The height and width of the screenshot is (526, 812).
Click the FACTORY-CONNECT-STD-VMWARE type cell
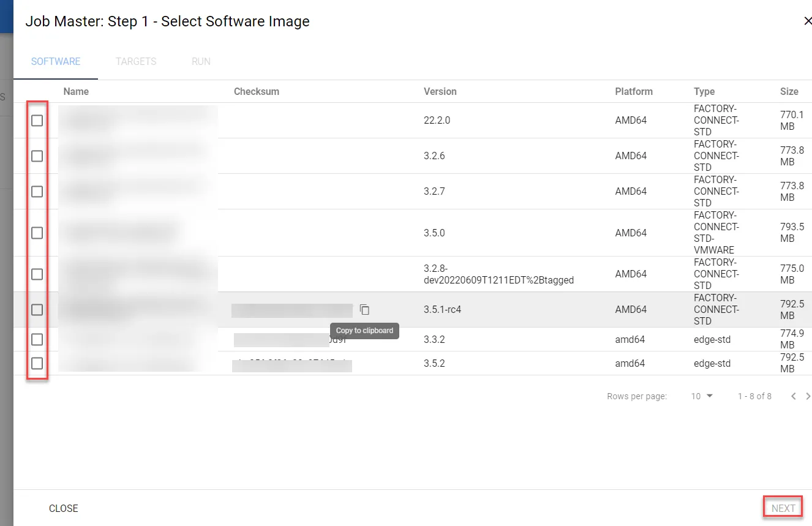(716, 233)
